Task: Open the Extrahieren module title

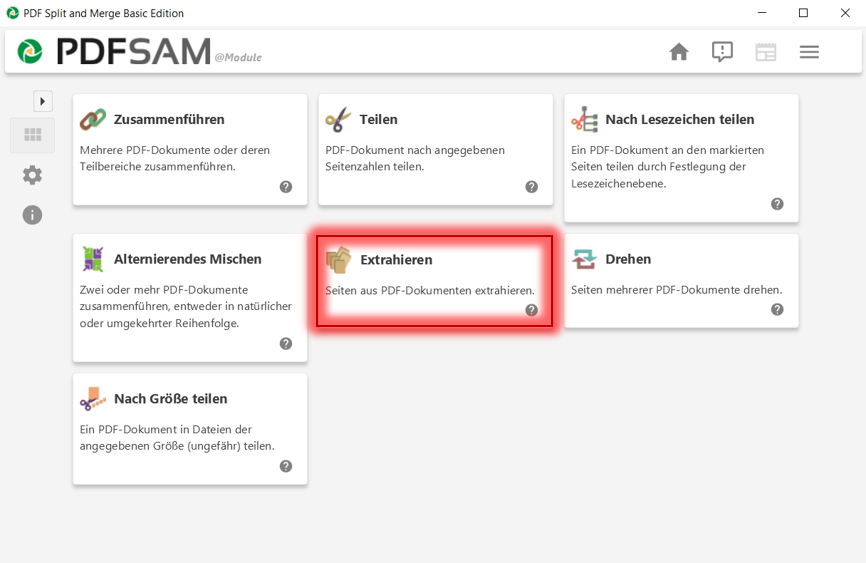Action: [x=397, y=260]
